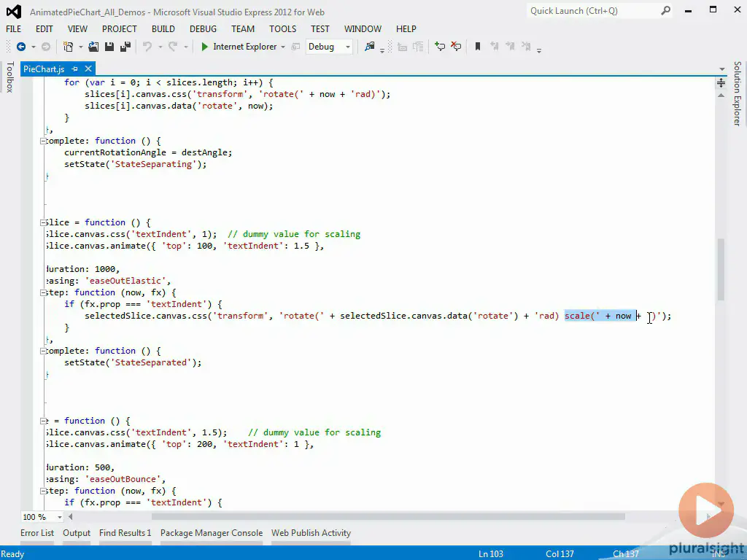The width and height of the screenshot is (747, 560).
Task: Switch to the Find Results 1 tab
Action: tap(125, 533)
